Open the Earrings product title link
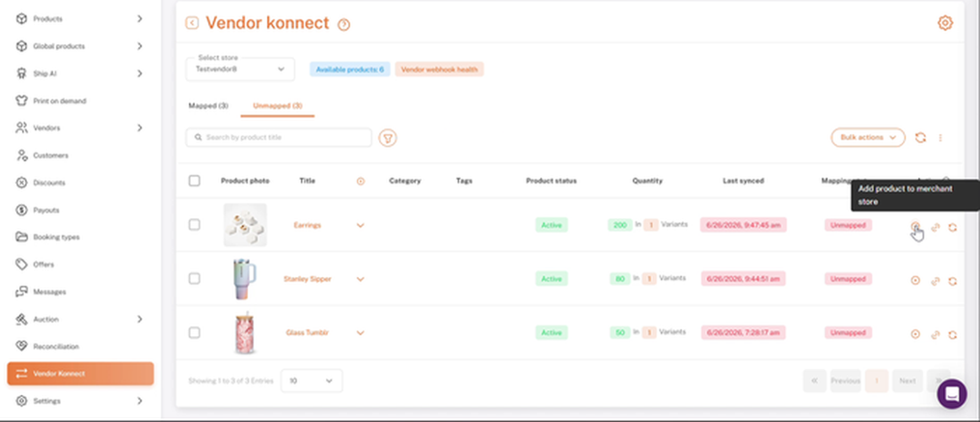The height and width of the screenshot is (422, 980). pyautogui.click(x=307, y=225)
